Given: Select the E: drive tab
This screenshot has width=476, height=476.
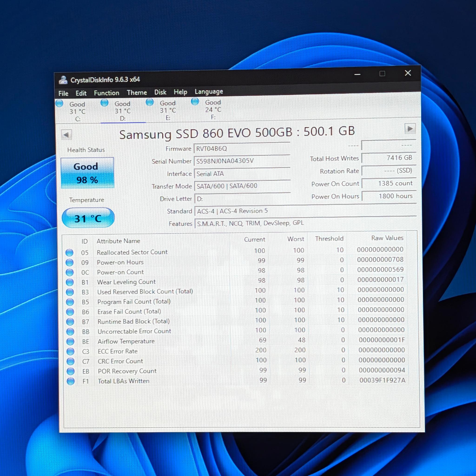Looking at the screenshot, I should [168, 110].
